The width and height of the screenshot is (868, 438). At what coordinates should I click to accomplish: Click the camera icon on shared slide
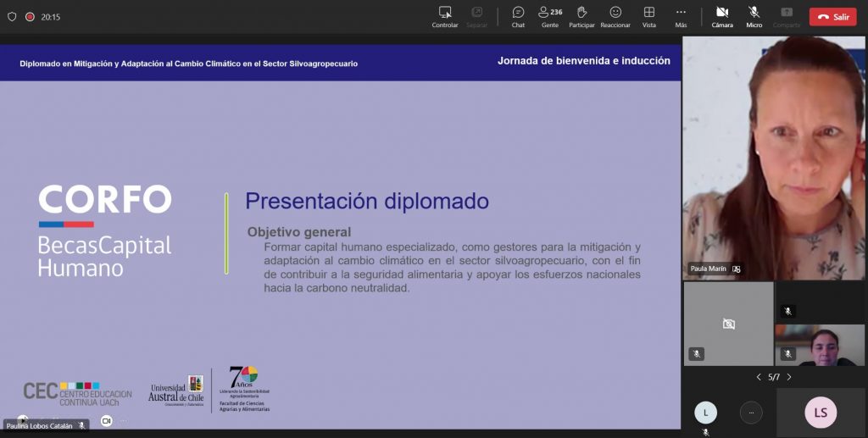(106, 421)
